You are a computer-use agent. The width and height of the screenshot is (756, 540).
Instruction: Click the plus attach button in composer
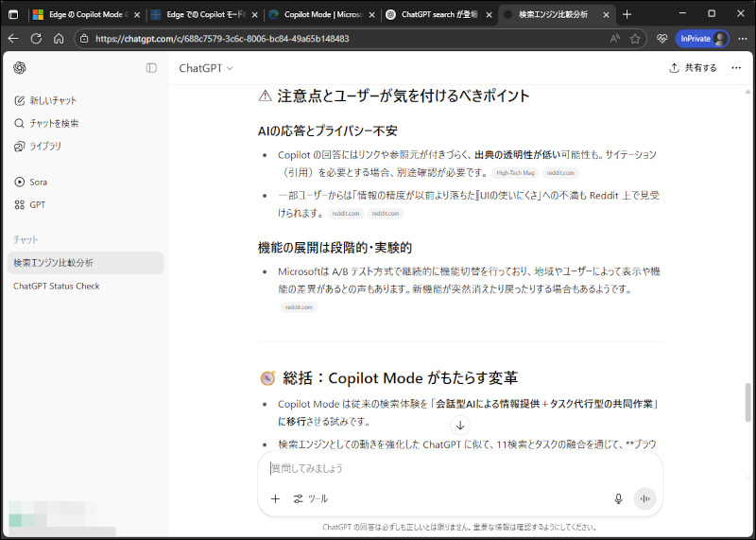[275, 498]
